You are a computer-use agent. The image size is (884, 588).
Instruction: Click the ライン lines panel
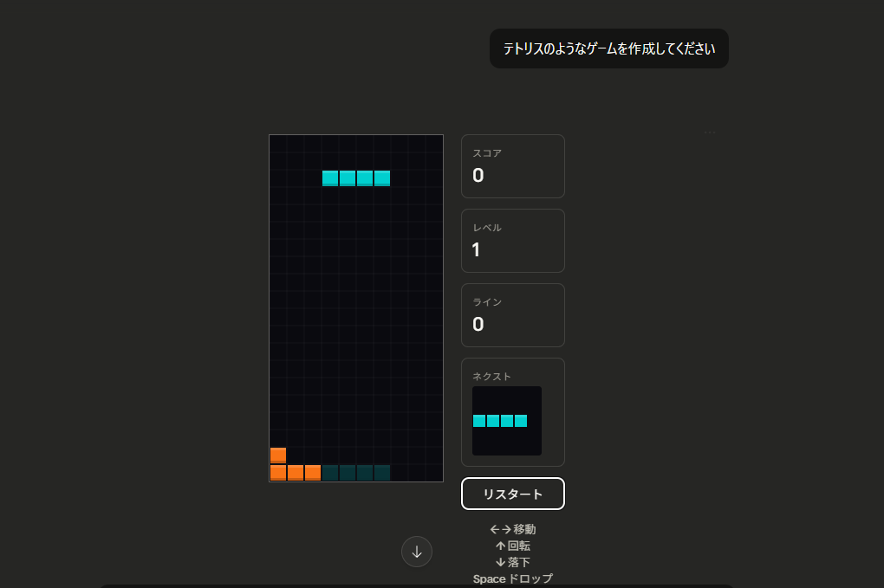pyautogui.click(x=513, y=315)
